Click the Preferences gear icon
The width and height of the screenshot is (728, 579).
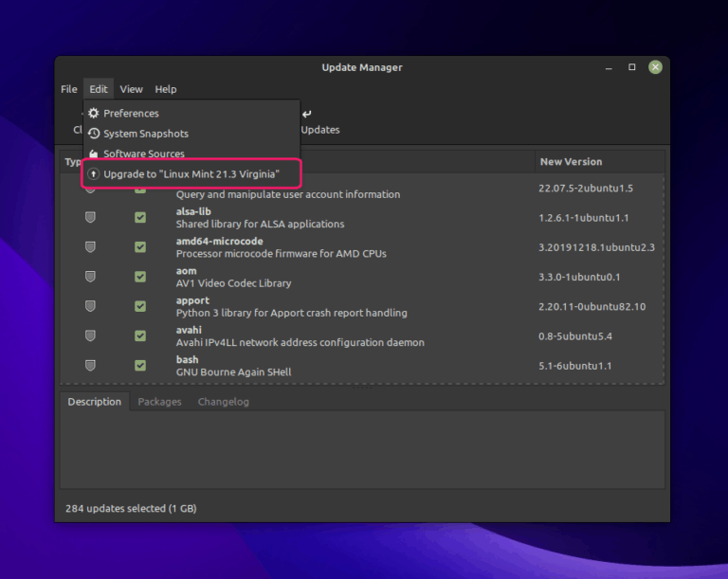pos(93,114)
